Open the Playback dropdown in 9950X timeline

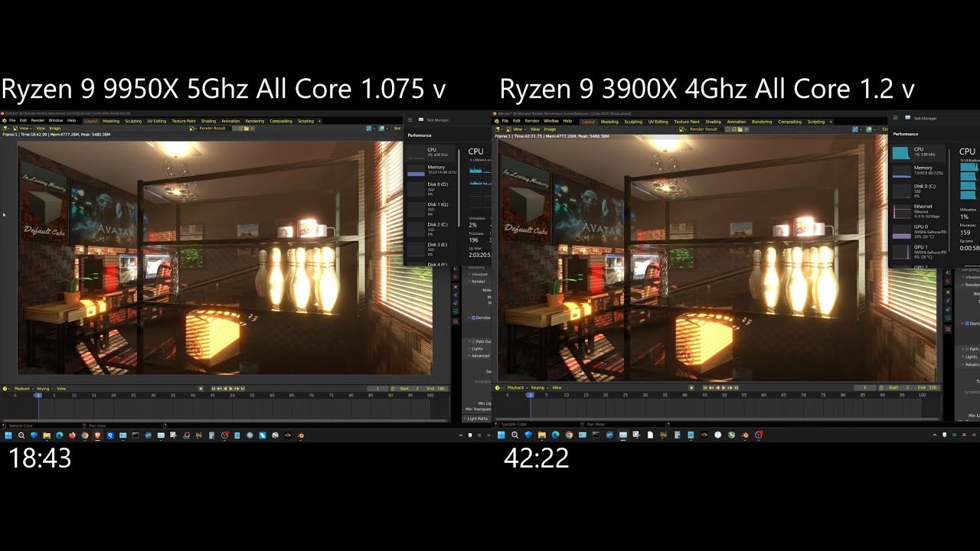[x=24, y=389]
